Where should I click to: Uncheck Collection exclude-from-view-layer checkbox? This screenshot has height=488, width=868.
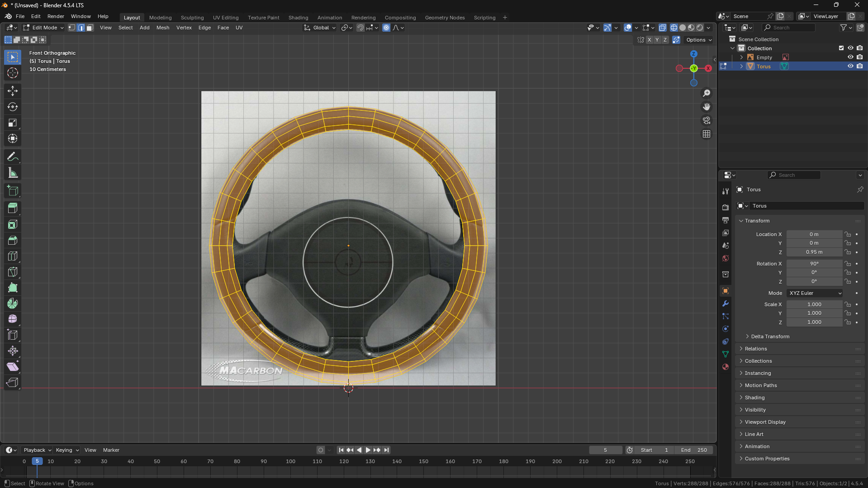click(841, 48)
